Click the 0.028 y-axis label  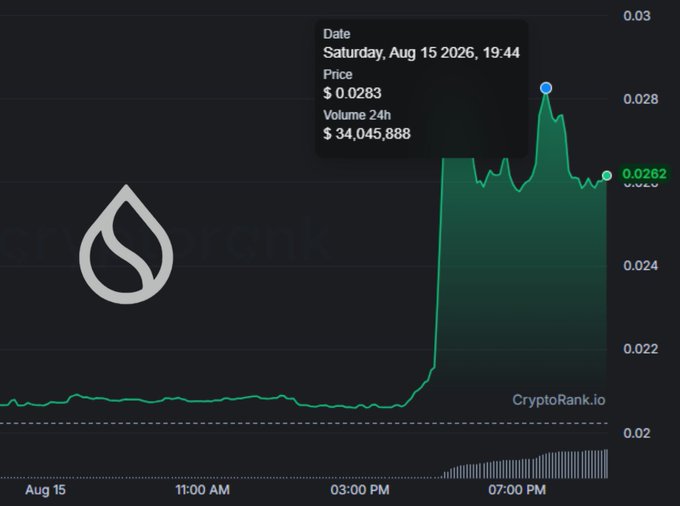[641, 99]
